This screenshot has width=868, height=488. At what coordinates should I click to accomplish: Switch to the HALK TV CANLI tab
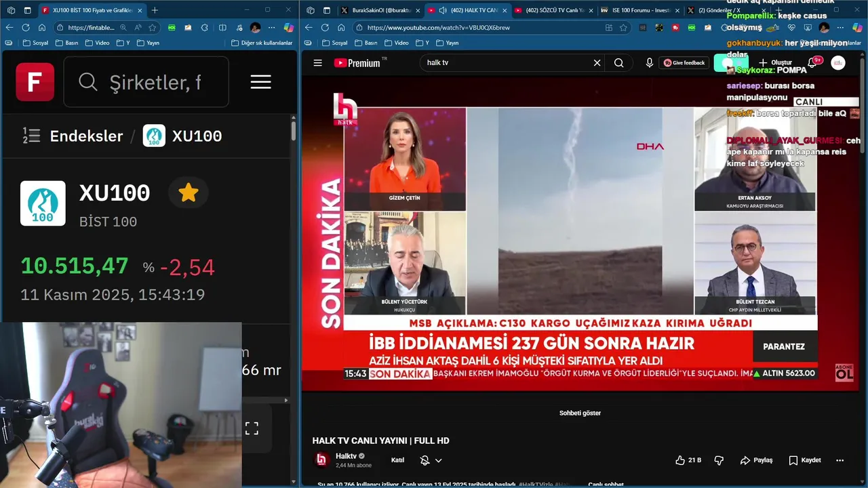tap(467, 10)
